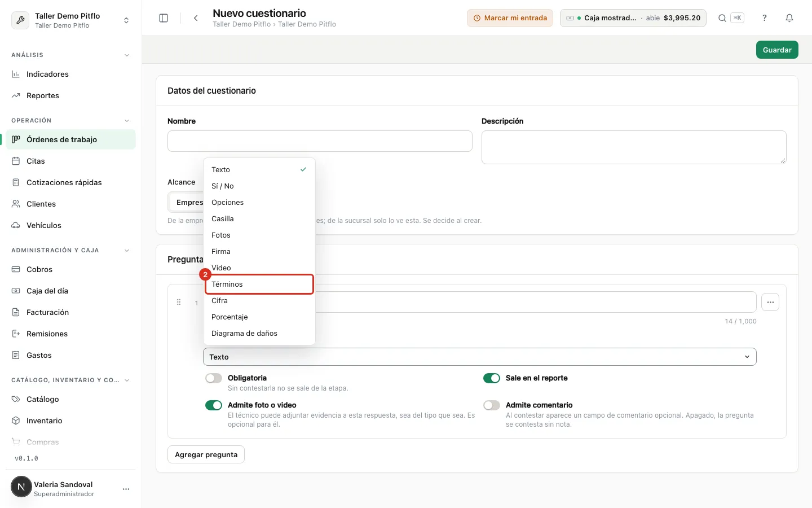812x508 pixels.
Task: Click the Cobros card icon
Action: point(16,269)
